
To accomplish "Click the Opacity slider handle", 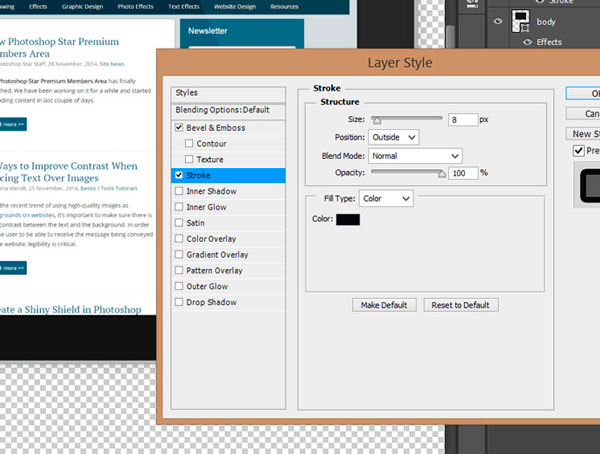I will (x=442, y=174).
